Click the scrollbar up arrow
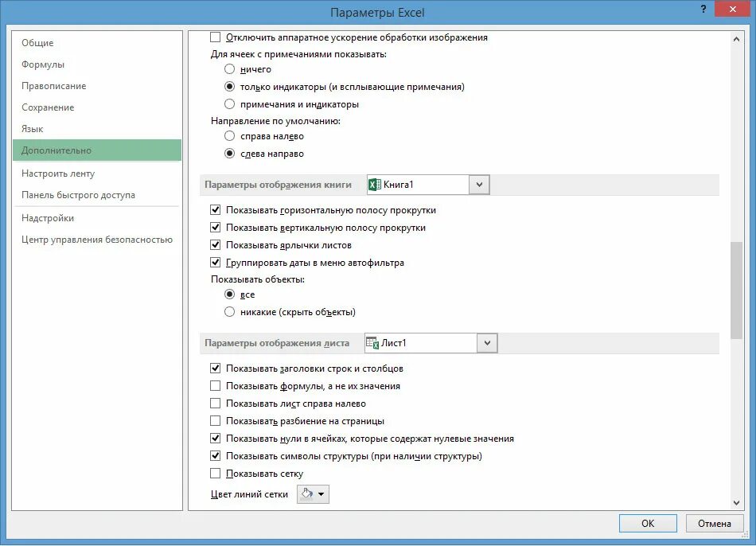Viewport: 756px width, 546px height. [736, 39]
